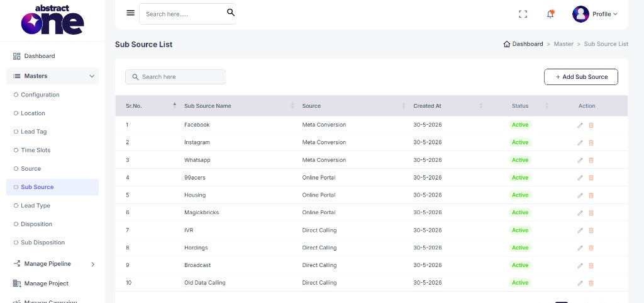Delete the Hordings sub source
This screenshot has height=303, width=644.
591,248
